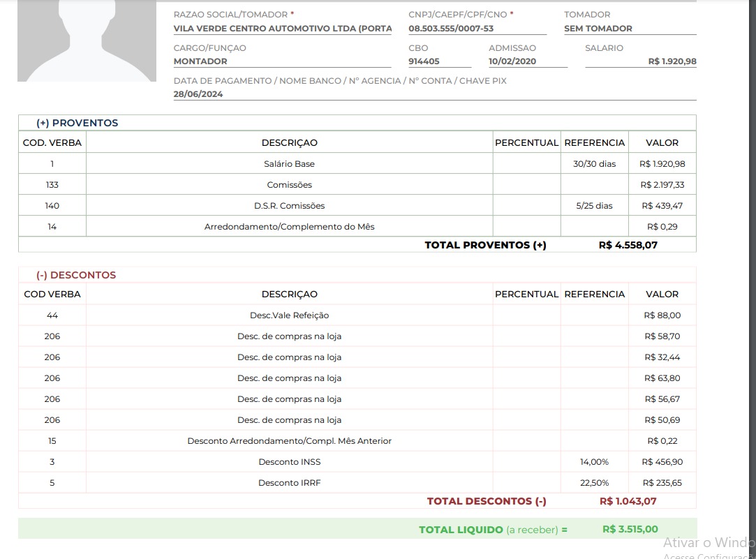
Task: Click the "Desconto IRRF" description cell
Action: tap(289, 483)
